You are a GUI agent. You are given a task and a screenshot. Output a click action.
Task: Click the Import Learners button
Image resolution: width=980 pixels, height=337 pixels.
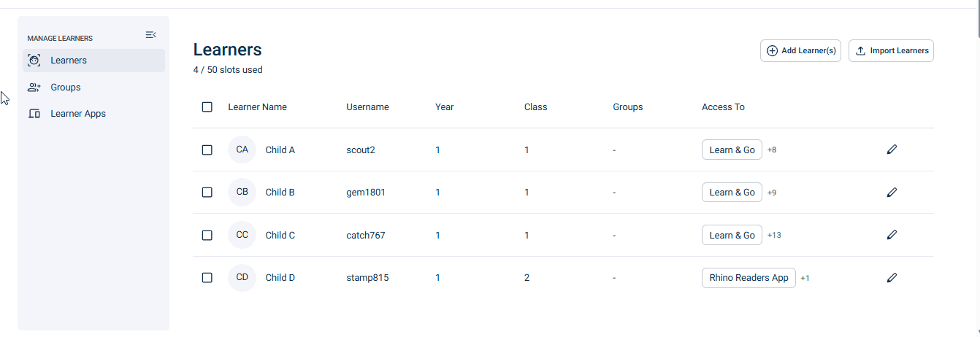click(891, 51)
